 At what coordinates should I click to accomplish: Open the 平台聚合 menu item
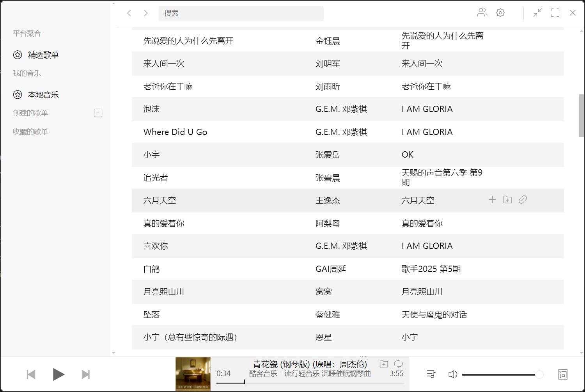click(x=26, y=33)
